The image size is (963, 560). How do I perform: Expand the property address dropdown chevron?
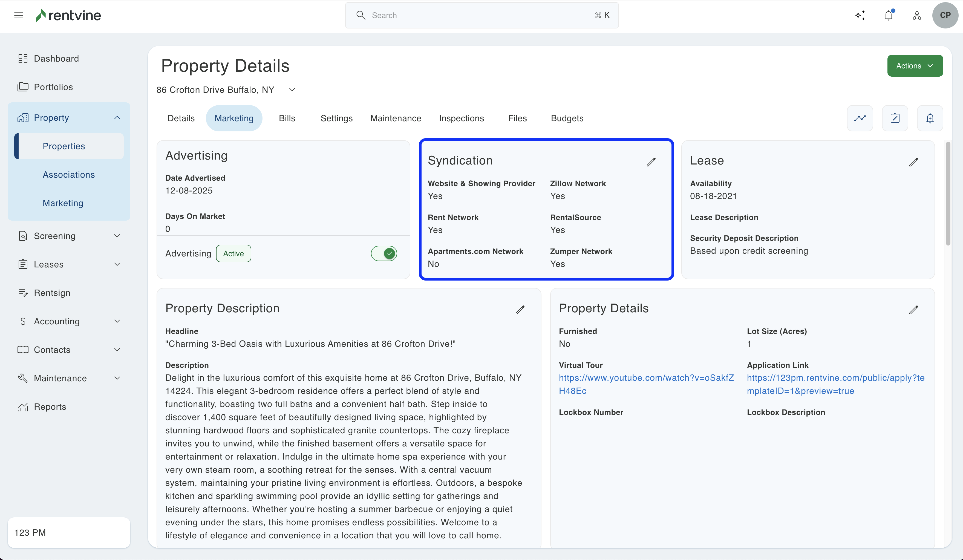[292, 90]
